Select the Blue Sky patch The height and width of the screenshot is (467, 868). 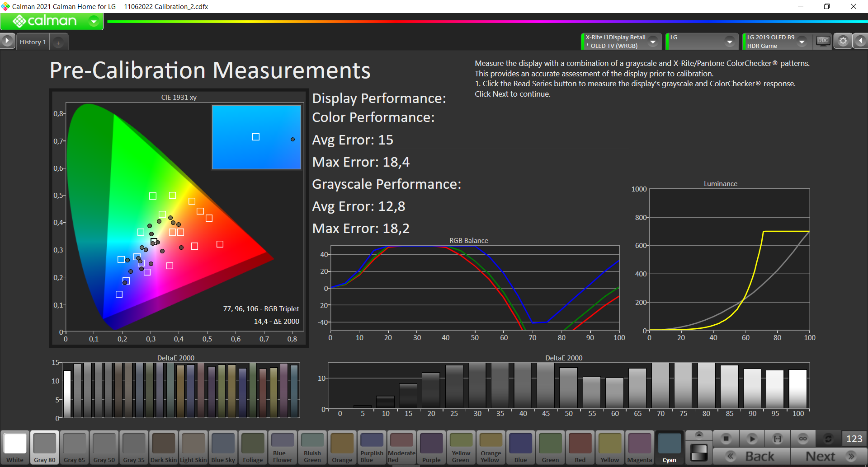point(223,448)
